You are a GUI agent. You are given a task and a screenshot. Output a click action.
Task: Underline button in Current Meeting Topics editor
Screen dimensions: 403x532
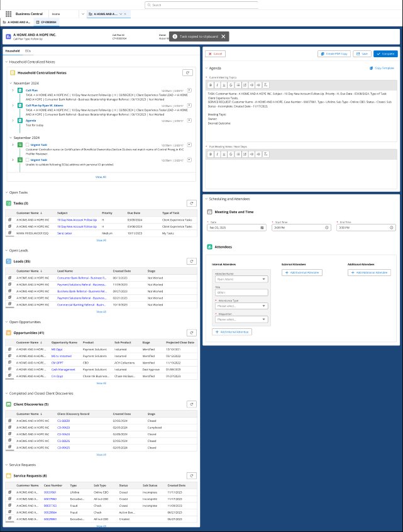[224, 85]
